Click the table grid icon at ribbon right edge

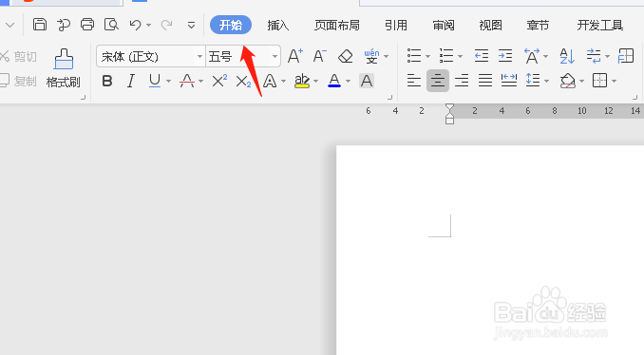coord(626,56)
